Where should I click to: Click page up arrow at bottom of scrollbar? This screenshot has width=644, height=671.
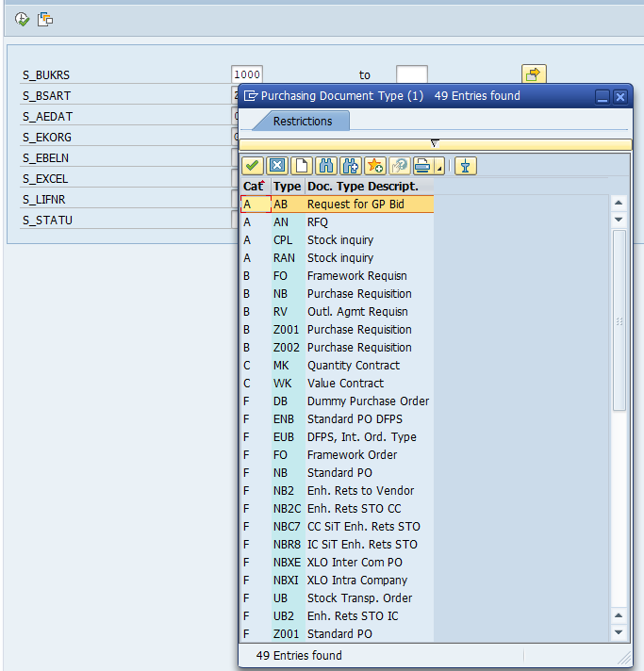(x=619, y=615)
